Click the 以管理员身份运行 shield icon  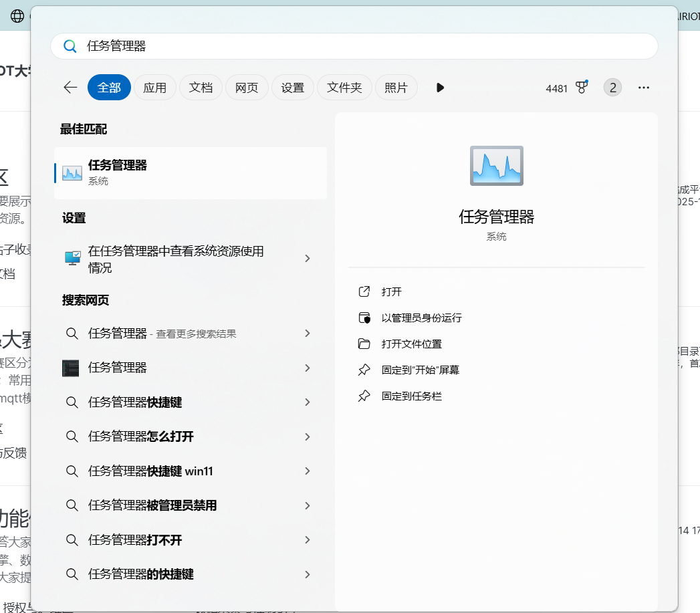pos(364,318)
